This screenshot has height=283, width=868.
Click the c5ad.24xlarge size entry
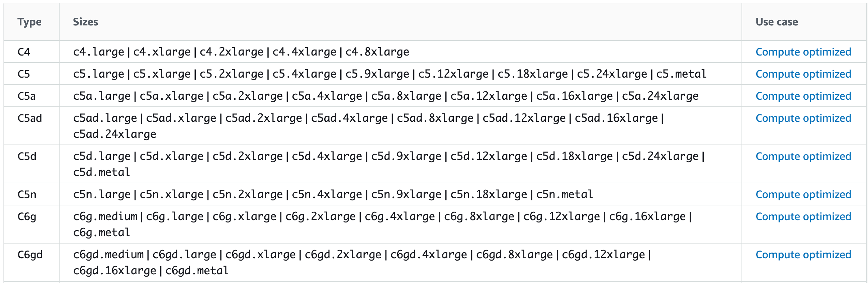pos(114,134)
